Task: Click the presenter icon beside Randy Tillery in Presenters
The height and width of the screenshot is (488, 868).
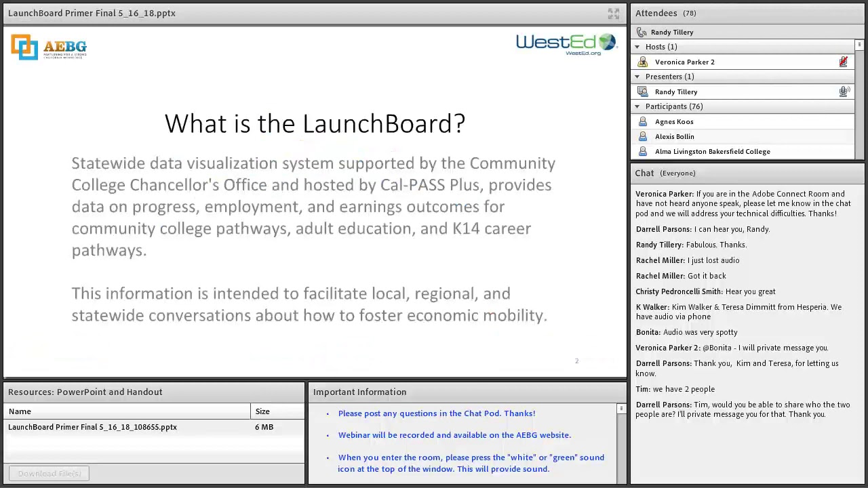Action: (x=642, y=91)
